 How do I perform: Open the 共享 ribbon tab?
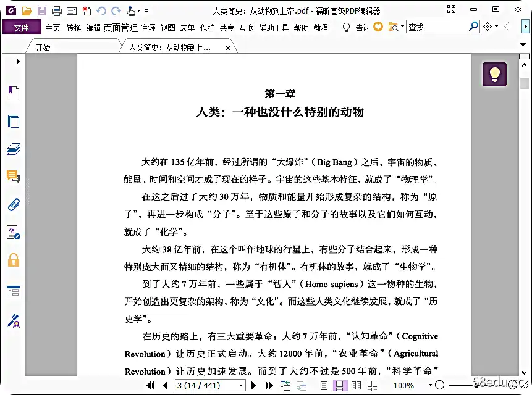coord(227,28)
